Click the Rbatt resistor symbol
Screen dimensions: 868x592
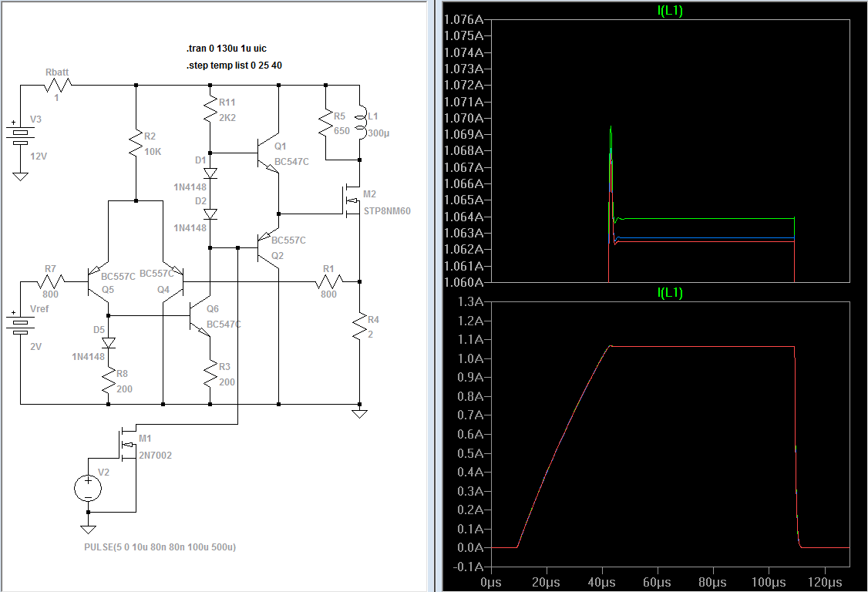(57, 85)
